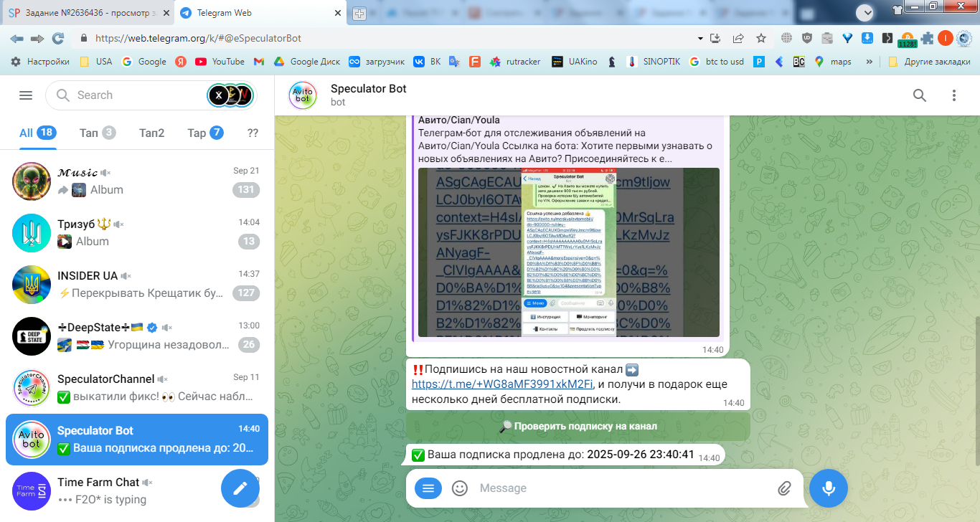Open a new browser tab
980x522 pixels.
pos(359,14)
